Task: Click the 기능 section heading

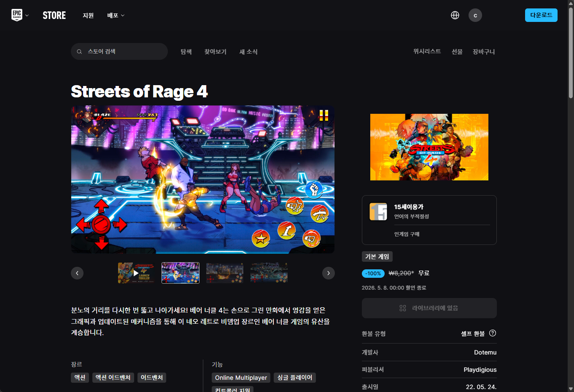Action: (x=217, y=364)
